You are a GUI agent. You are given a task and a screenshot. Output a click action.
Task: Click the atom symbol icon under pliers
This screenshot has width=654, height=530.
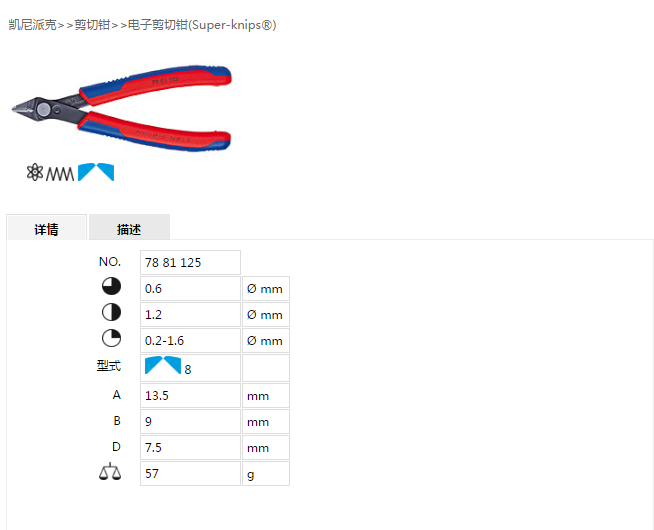35,172
